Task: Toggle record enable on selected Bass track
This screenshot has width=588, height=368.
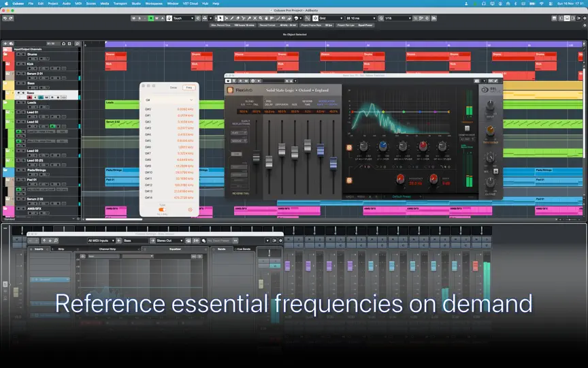Action: [29, 97]
